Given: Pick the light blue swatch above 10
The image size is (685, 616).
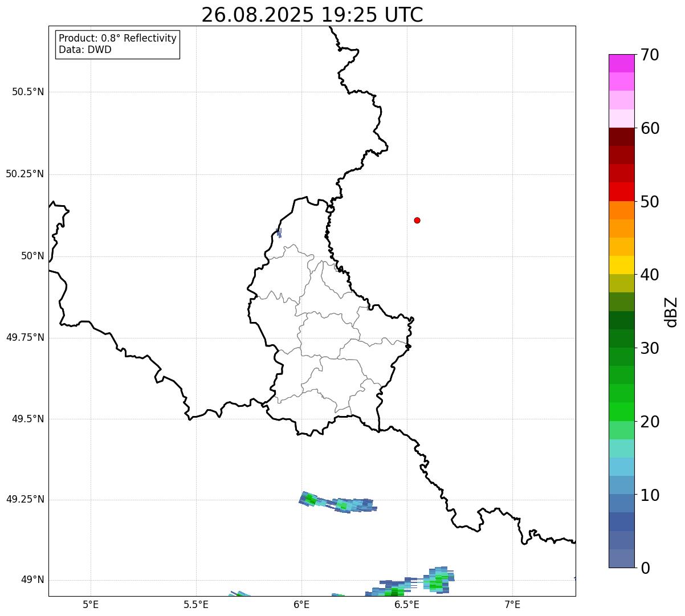Looking at the screenshot, I should [x=621, y=485].
